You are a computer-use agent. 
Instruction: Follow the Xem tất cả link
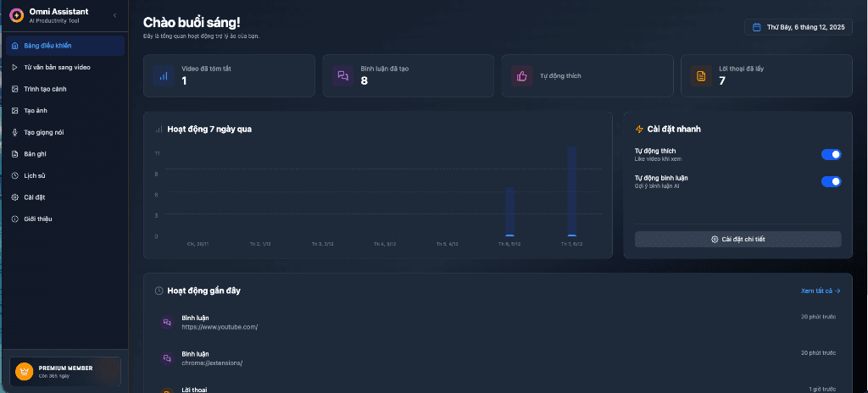(821, 291)
